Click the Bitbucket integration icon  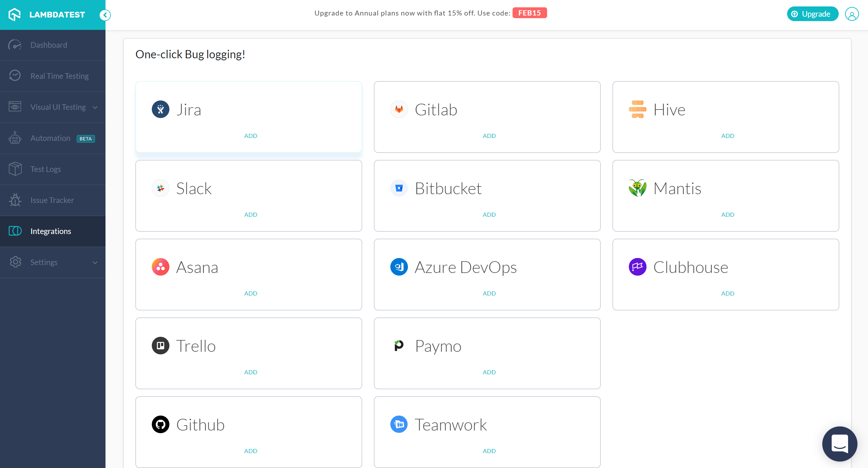(399, 188)
